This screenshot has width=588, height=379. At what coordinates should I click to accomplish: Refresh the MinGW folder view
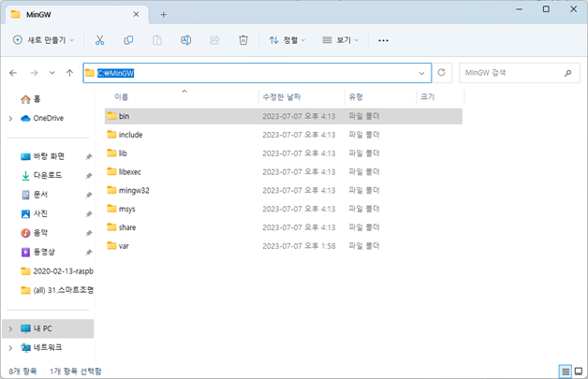[442, 72]
